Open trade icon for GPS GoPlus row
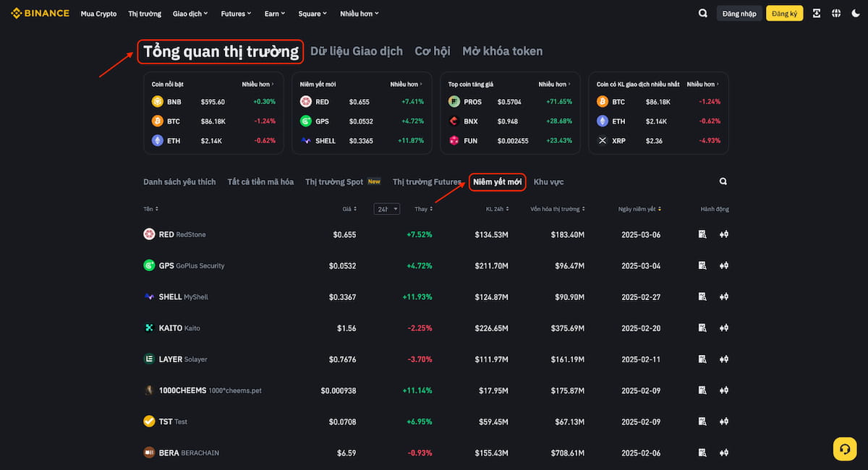 pyautogui.click(x=723, y=265)
